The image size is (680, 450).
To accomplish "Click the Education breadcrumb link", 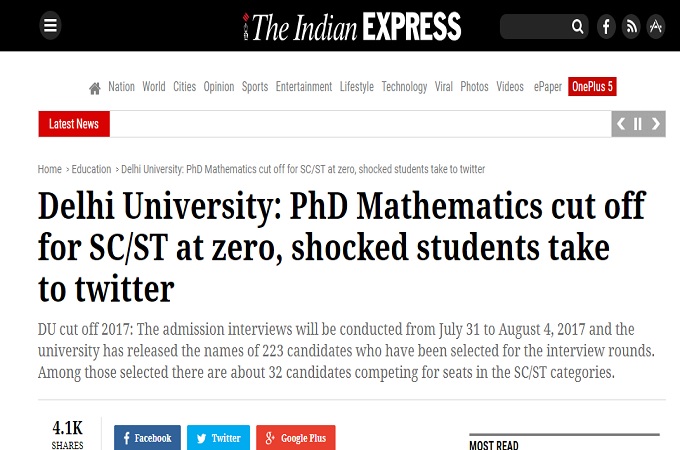I will click(91, 169).
